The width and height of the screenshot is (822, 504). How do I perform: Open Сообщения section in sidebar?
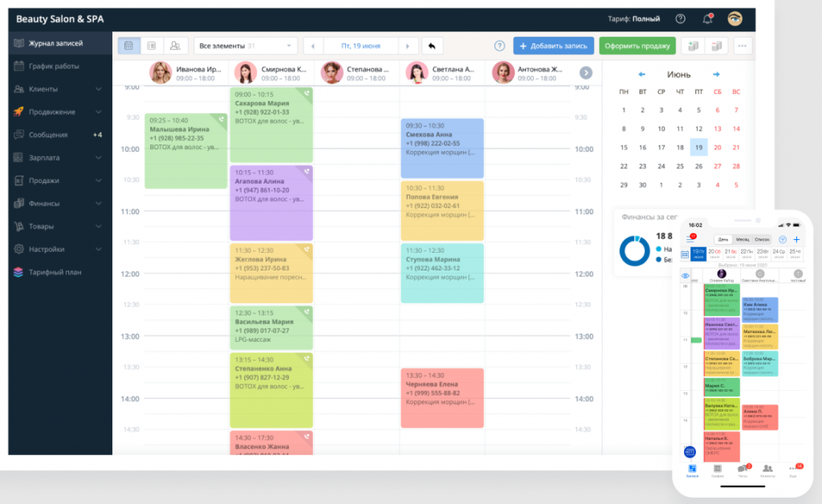pyautogui.click(x=59, y=135)
